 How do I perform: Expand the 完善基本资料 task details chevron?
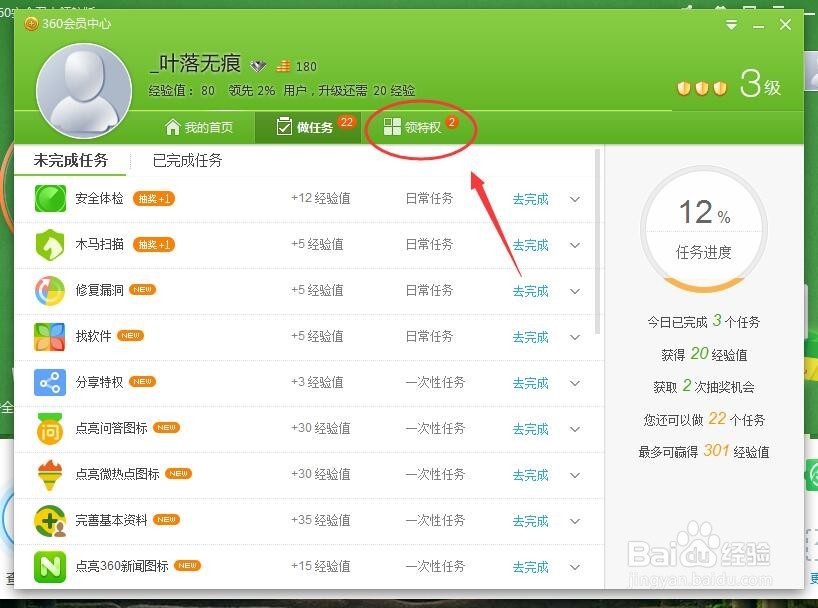pos(575,521)
